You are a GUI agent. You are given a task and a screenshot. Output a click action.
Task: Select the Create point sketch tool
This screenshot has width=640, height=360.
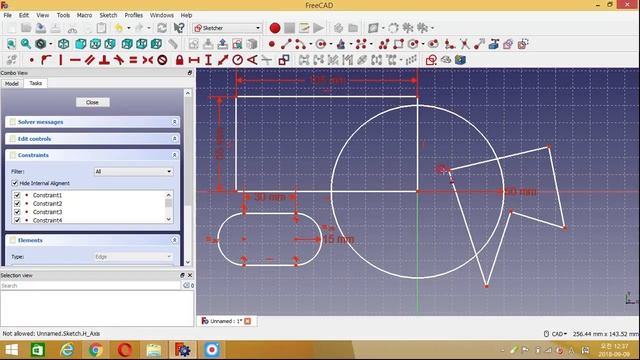click(272, 44)
